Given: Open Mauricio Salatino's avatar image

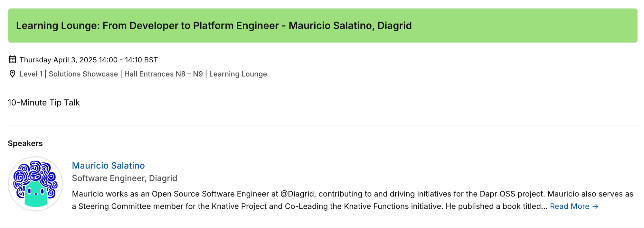Looking at the screenshot, I should [35, 184].
